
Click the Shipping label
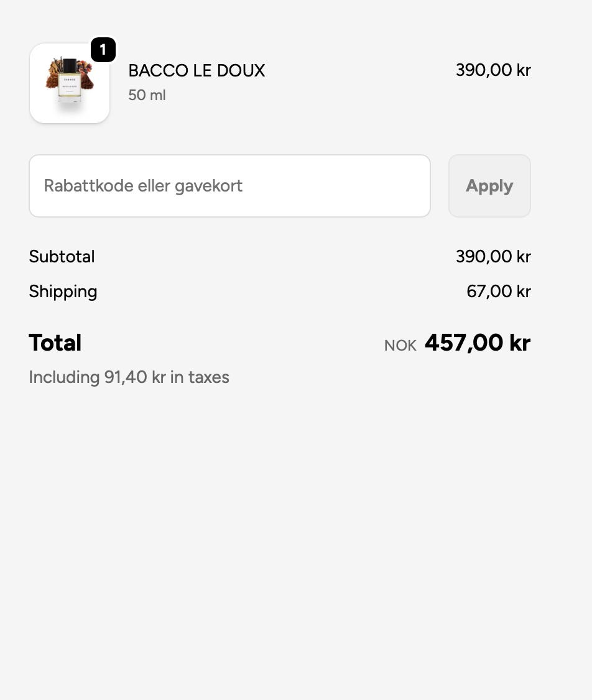tap(63, 292)
